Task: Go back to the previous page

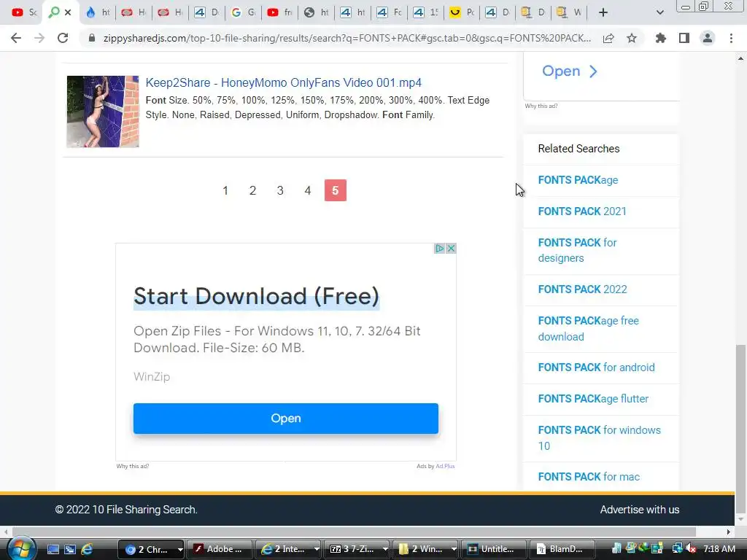Action: coord(16,38)
